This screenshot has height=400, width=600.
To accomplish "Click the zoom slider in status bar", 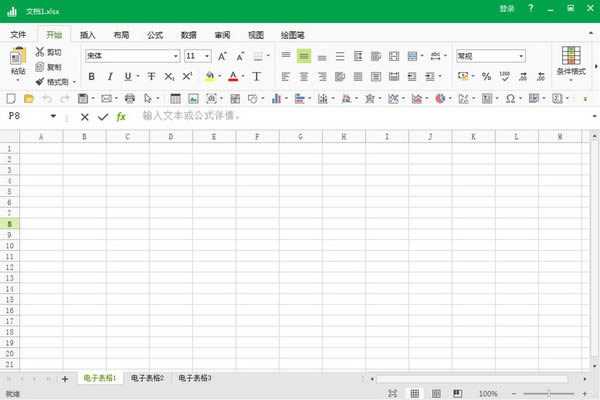I will [549, 393].
